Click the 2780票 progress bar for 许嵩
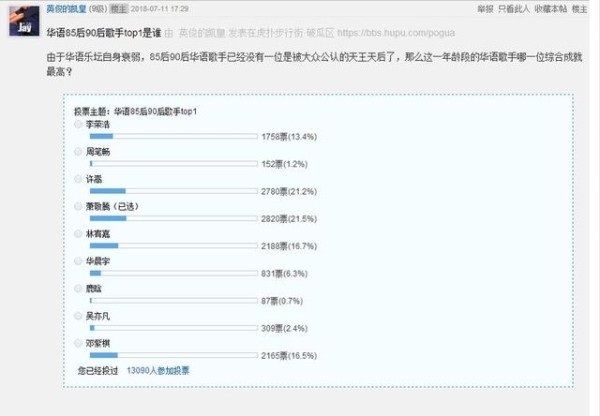Screen dimensions: 600x416 [x=173, y=191]
